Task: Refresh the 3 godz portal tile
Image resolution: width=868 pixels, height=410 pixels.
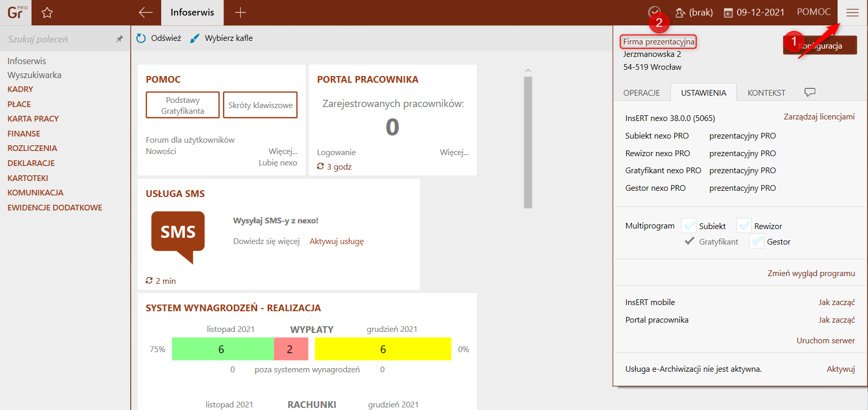Action: 320,166
